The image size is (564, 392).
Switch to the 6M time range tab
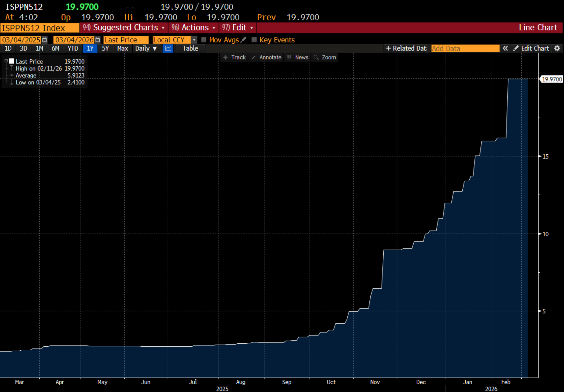click(x=55, y=48)
